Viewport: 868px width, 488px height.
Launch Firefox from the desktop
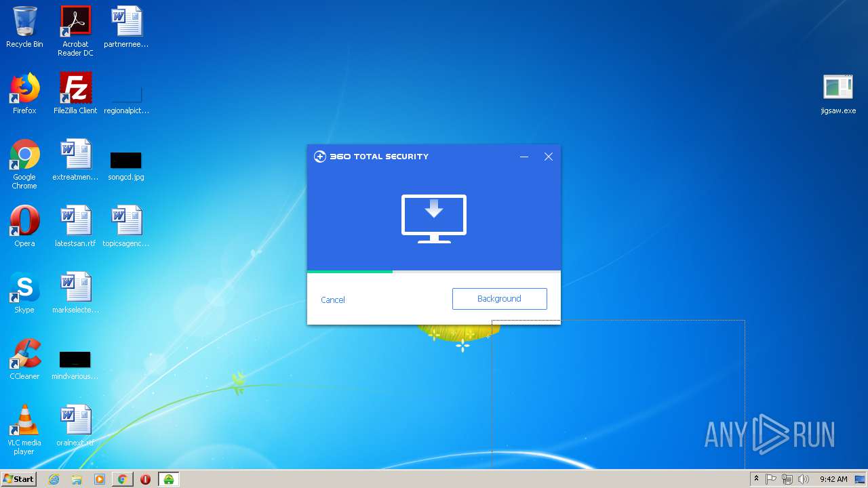tap(24, 94)
